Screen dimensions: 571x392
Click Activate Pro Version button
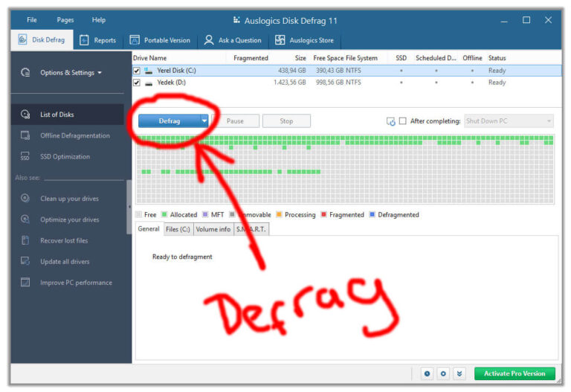[514, 373]
